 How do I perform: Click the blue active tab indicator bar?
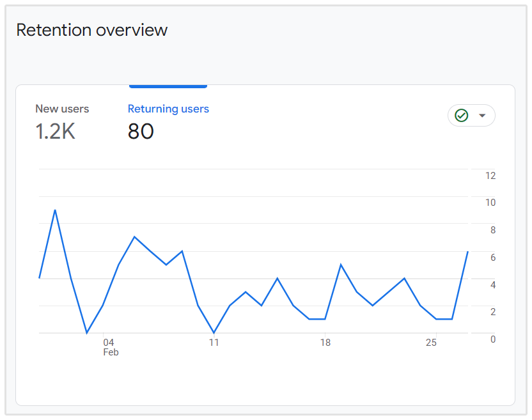pyautogui.click(x=168, y=86)
